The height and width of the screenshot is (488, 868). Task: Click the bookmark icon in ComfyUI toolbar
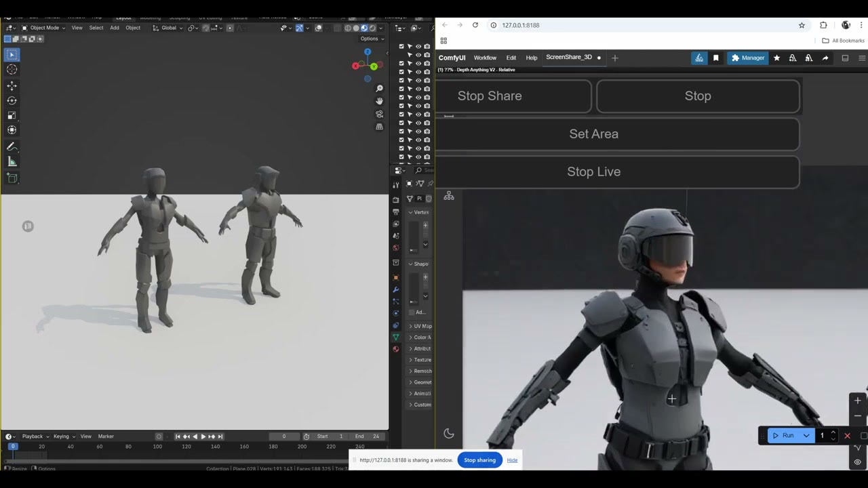coord(715,58)
